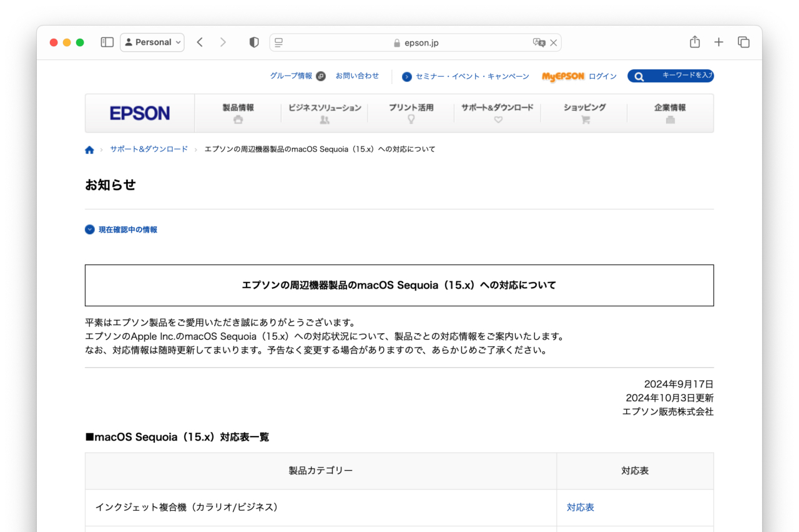Stop loading with the X icon
799x532 pixels.
(553, 43)
